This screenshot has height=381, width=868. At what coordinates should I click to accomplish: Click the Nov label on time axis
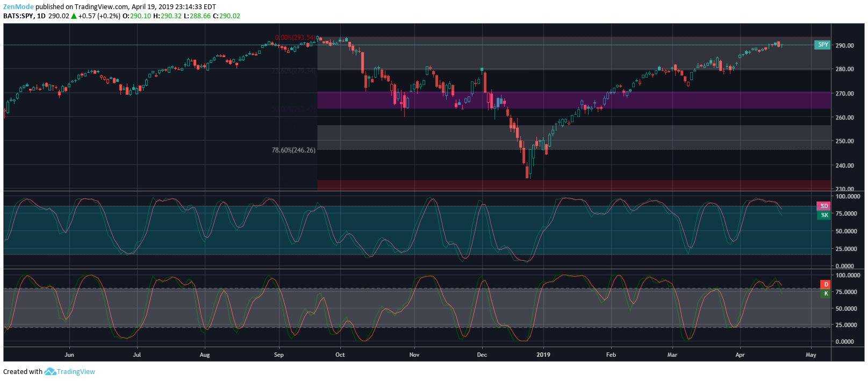tap(414, 355)
